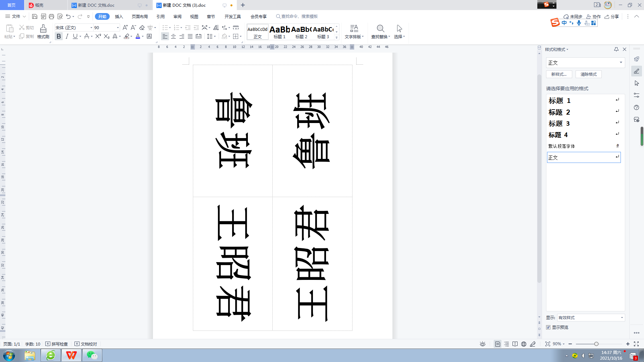This screenshot has width=644, height=362.
Task: Open the font name 宋体 dropdown
Action: [91, 27]
